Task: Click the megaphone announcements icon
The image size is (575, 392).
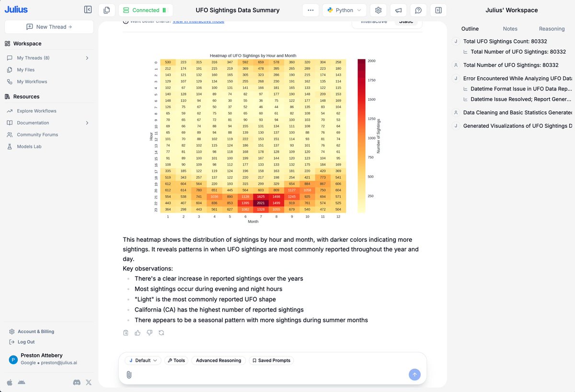Action: point(398,10)
